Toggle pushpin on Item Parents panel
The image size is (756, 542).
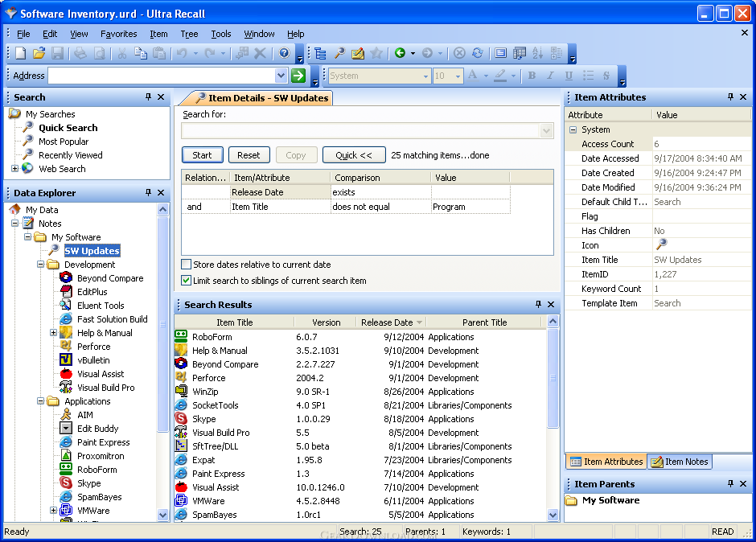coord(730,483)
